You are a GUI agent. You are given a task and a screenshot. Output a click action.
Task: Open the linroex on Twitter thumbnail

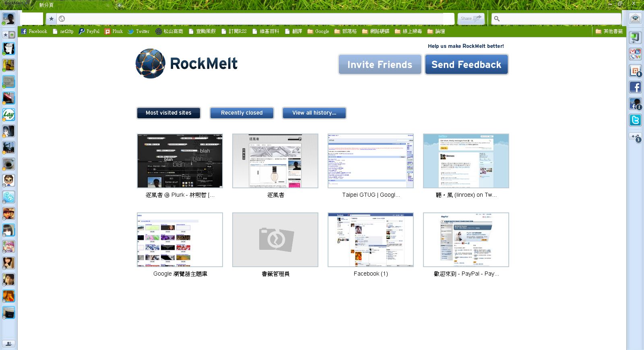coord(466,161)
